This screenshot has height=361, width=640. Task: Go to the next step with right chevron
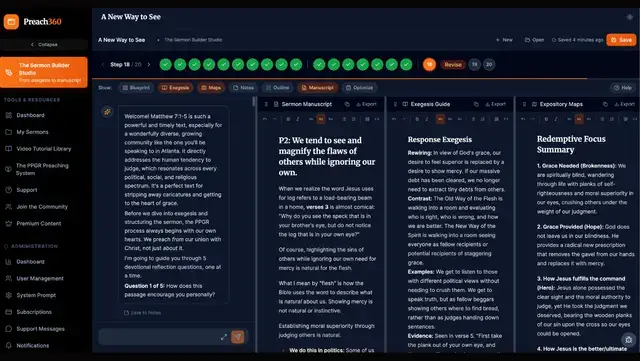[149, 65]
